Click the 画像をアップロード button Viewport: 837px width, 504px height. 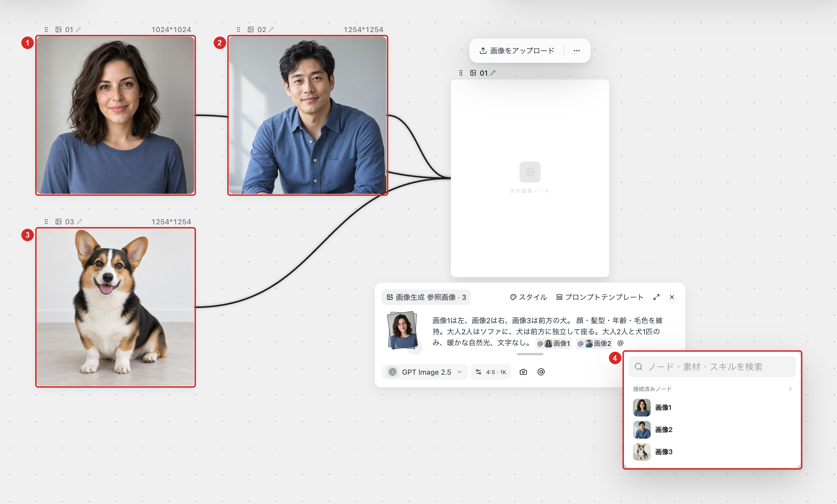[517, 51]
